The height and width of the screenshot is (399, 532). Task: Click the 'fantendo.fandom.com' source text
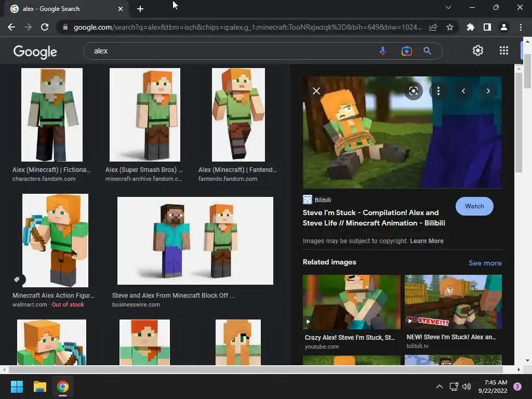228,179
